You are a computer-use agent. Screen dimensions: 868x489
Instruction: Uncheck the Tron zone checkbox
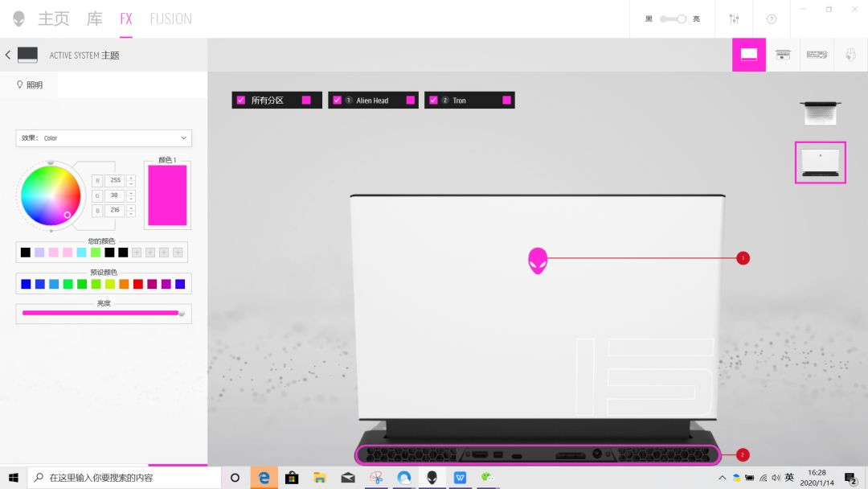[x=433, y=101]
